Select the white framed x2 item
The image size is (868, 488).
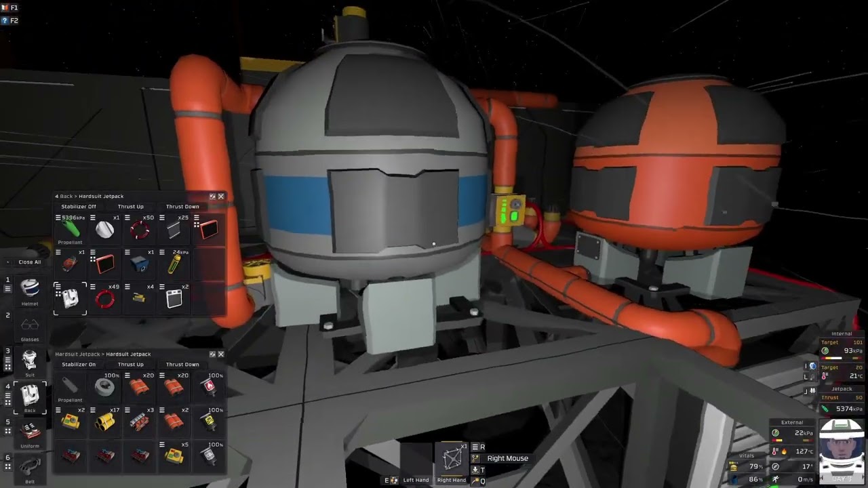click(x=174, y=299)
